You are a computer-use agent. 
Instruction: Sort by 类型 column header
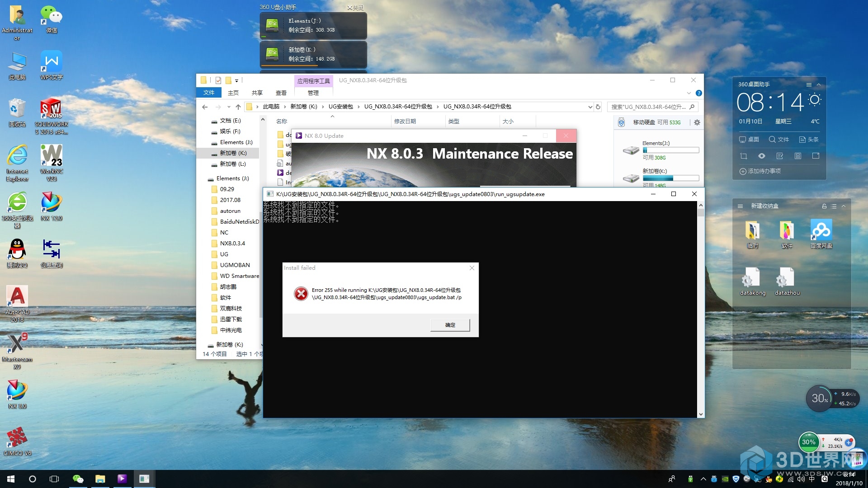[x=453, y=122]
